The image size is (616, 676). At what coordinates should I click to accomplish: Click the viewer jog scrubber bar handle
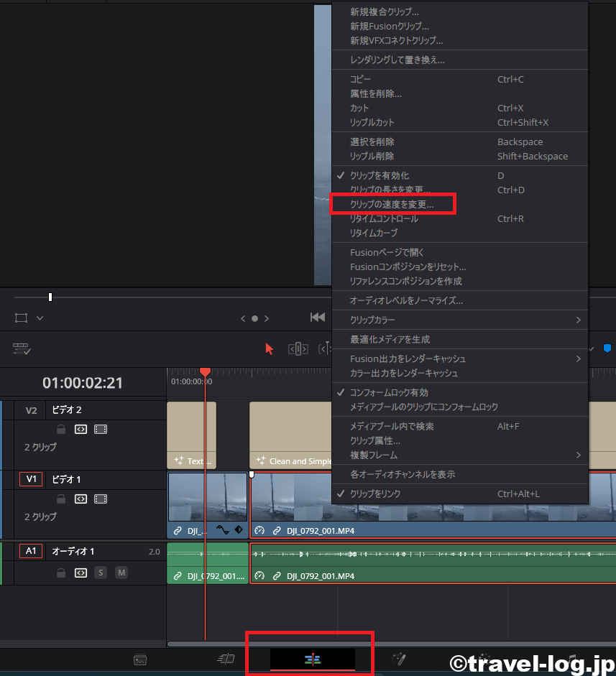[50, 297]
